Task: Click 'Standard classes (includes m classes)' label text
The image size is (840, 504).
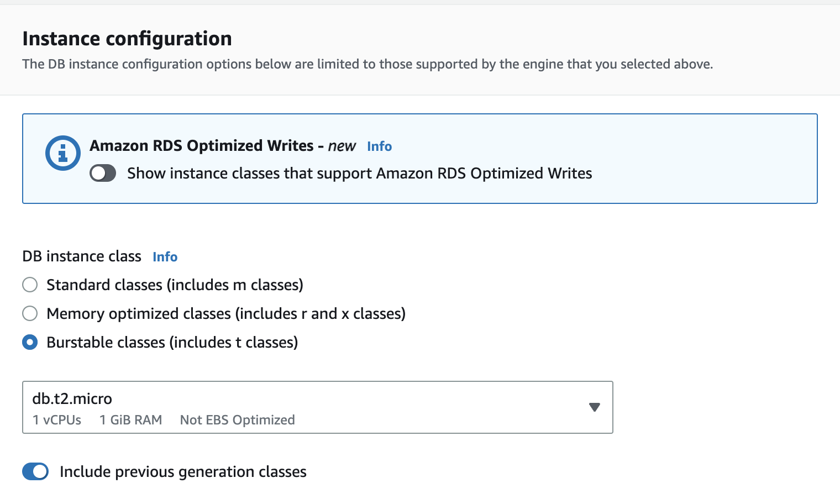Action: coord(175,285)
